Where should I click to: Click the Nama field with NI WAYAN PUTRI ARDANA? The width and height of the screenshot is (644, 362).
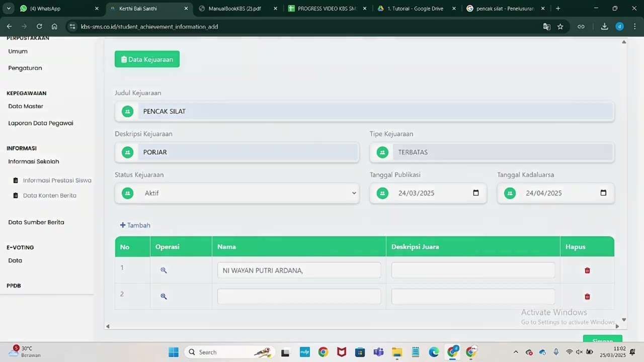(299, 270)
